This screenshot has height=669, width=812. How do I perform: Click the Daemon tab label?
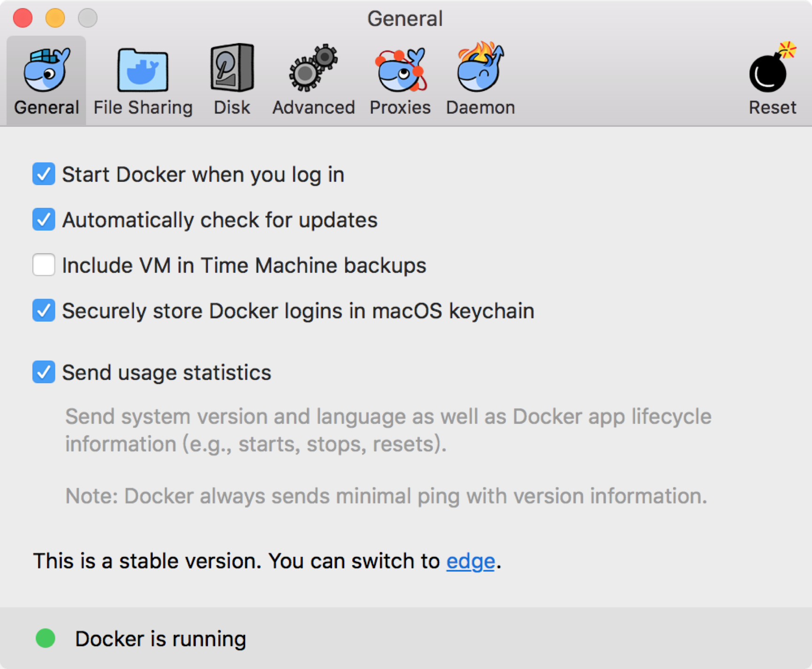pos(480,108)
